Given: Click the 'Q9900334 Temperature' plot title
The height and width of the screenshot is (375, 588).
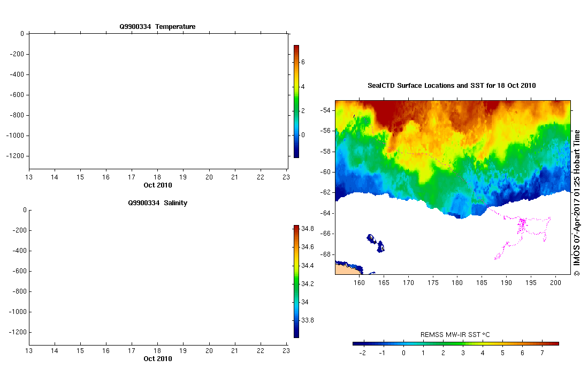Looking at the screenshot, I should click(157, 27).
